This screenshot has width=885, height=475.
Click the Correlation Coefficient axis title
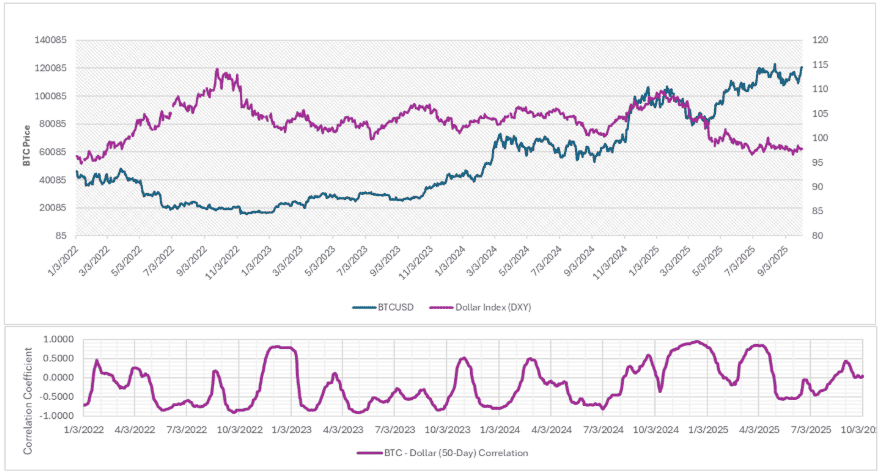pos(28,401)
